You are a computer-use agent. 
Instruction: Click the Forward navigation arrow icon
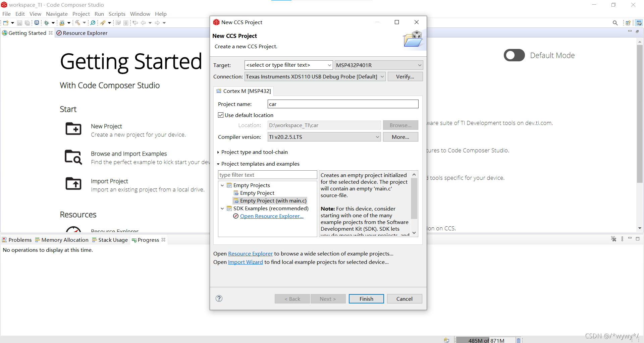[157, 23]
